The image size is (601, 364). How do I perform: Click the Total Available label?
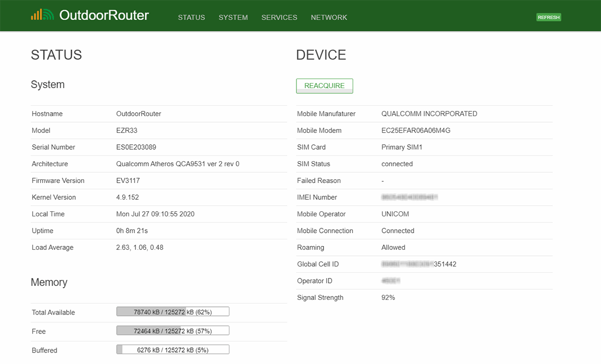53,312
